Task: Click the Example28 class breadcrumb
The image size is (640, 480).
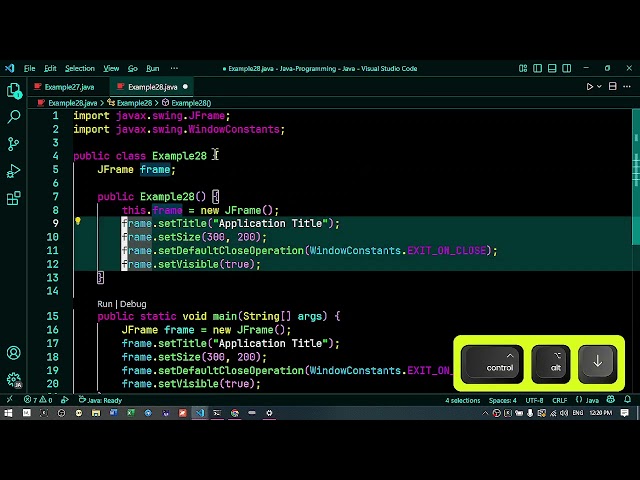Action: tap(134, 103)
